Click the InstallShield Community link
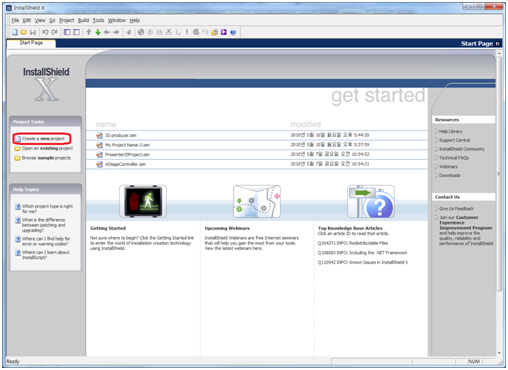 tap(462, 149)
